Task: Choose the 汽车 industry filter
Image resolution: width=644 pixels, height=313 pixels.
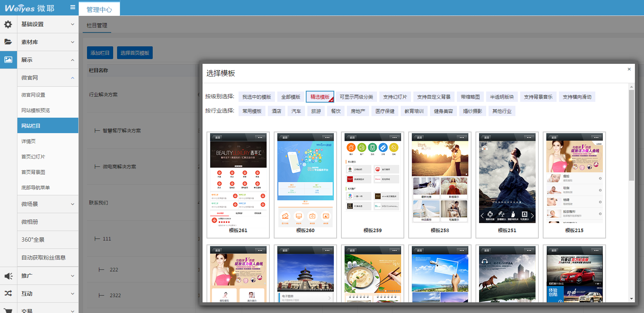Action: click(296, 111)
